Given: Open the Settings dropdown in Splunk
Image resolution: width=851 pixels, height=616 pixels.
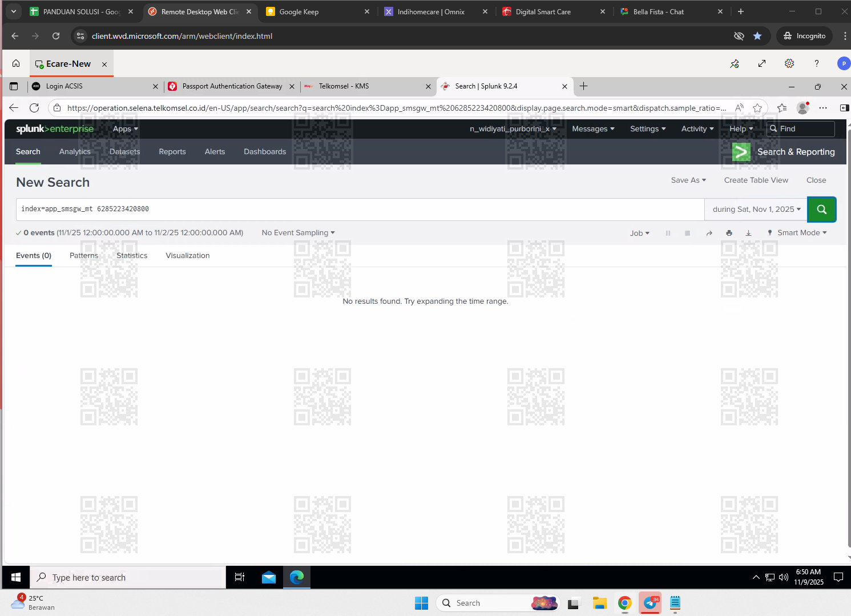Looking at the screenshot, I should (648, 129).
